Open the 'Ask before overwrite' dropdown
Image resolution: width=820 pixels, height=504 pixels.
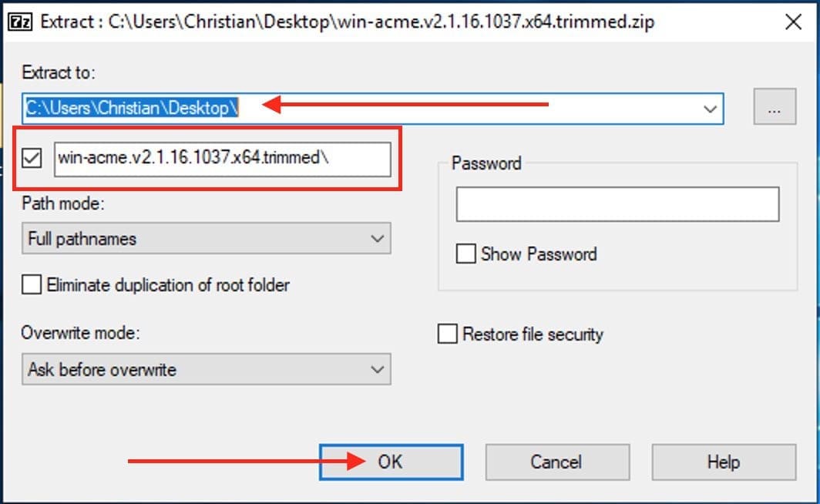tap(206, 370)
